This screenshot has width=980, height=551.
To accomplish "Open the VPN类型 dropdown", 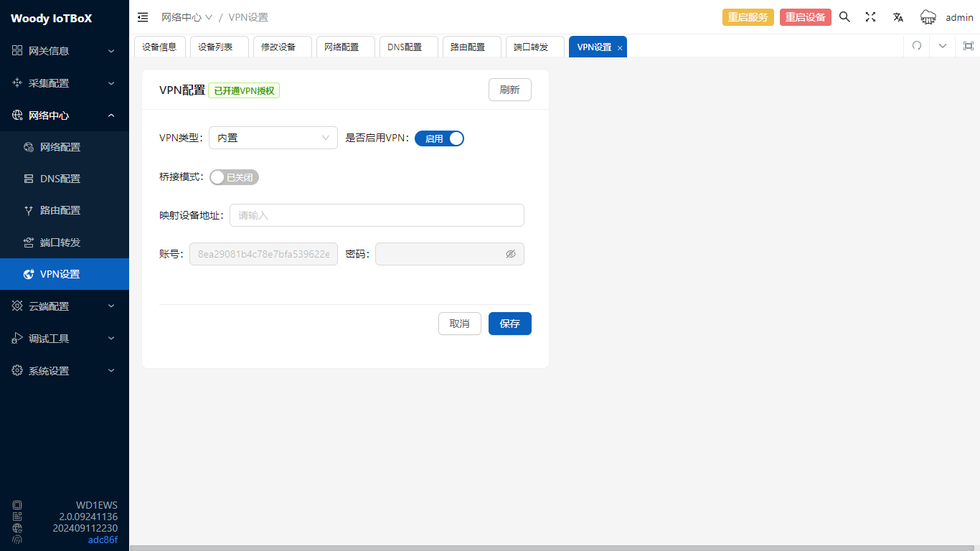I will pyautogui.click(x=273, y=138).
